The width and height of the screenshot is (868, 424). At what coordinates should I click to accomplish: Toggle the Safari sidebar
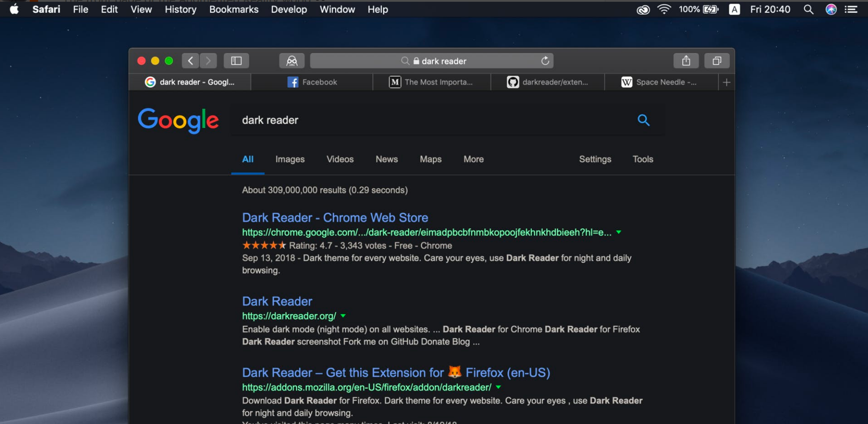(x=237, y=61)
